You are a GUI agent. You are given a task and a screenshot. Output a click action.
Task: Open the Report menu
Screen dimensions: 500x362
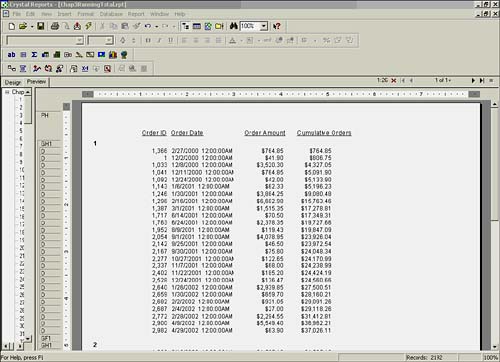coord(136,14)
